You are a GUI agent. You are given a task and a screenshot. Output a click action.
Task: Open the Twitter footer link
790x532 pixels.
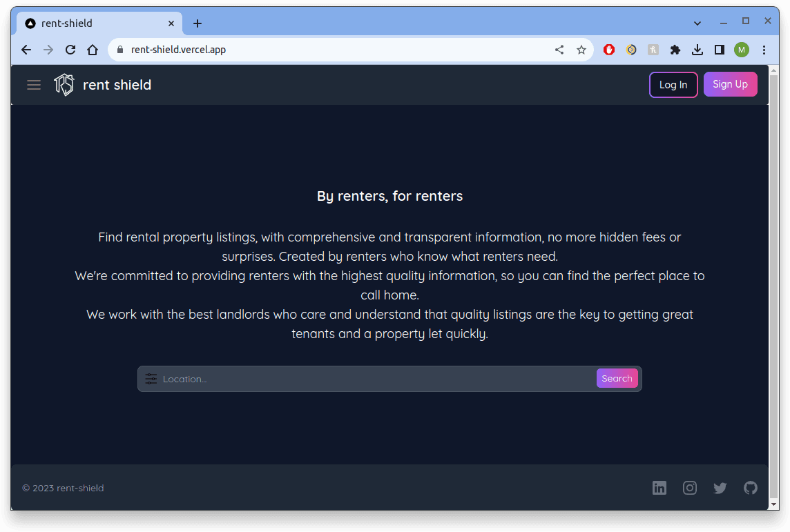tap(720, 488)
